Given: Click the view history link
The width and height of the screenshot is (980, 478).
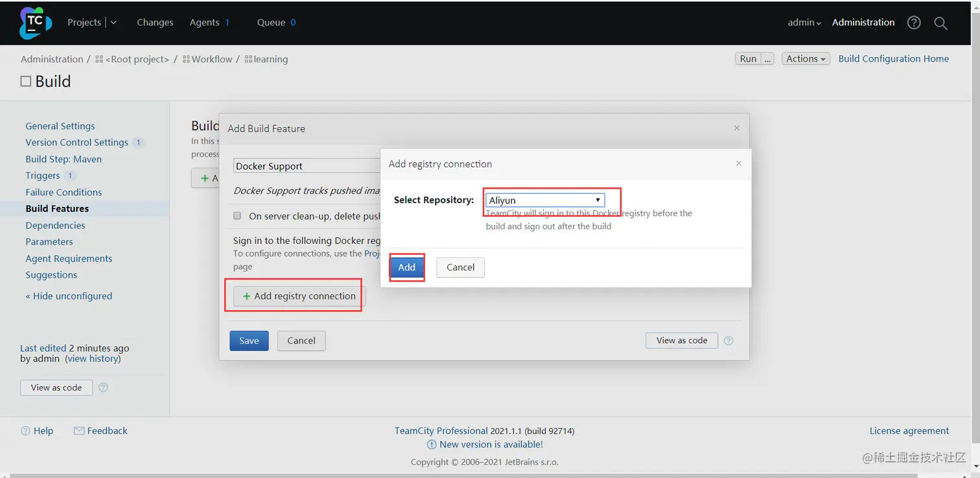Looking at the screenshot, I should 93,358.
